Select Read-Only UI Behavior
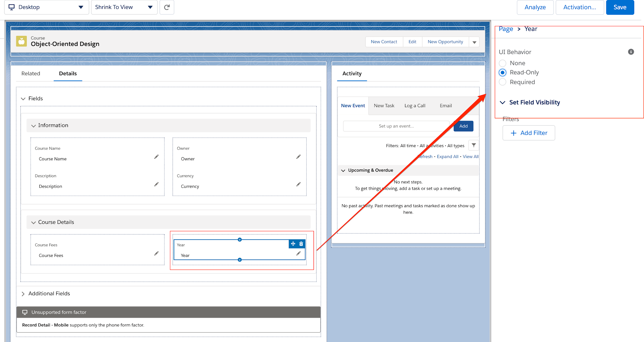 [x=502, y=72]
